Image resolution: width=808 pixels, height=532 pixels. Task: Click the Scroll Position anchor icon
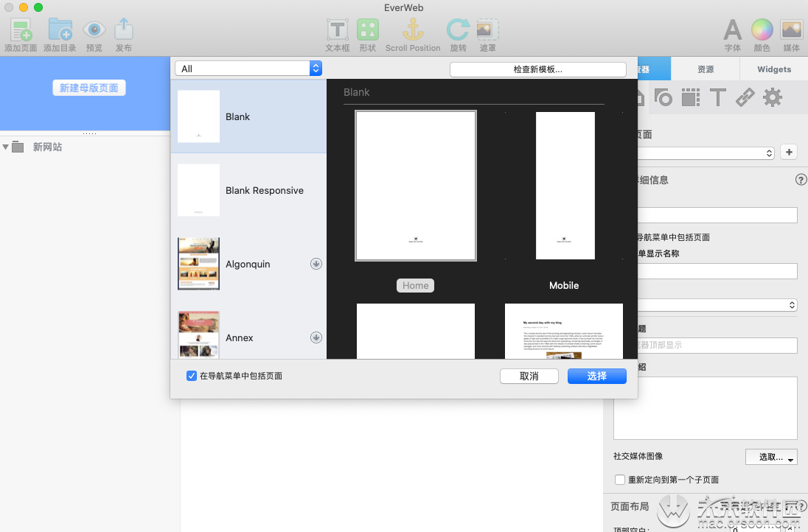[x=413, y=29]
